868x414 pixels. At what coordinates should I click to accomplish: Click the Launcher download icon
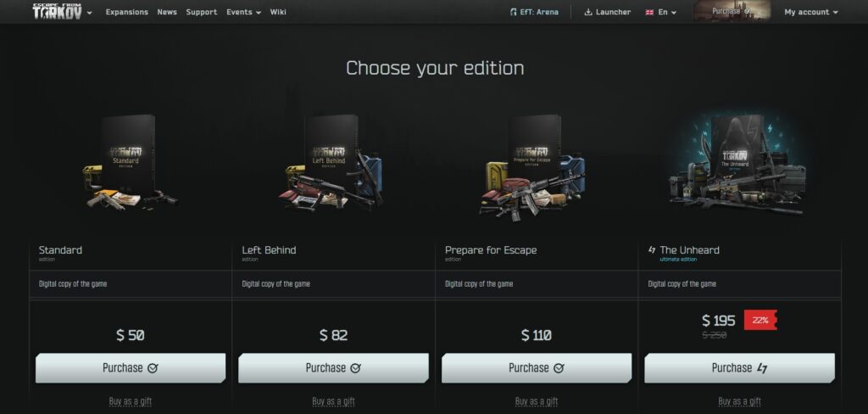588,12
